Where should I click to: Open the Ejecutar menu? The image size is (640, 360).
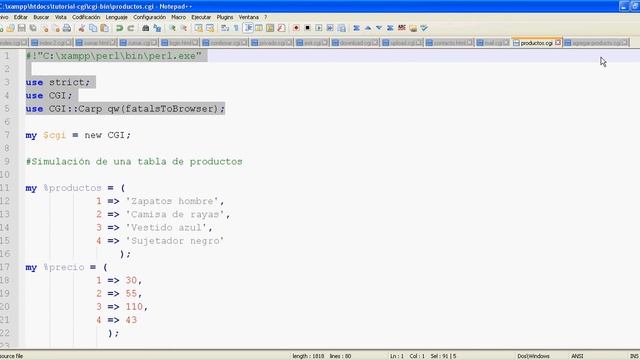[201, 17]
